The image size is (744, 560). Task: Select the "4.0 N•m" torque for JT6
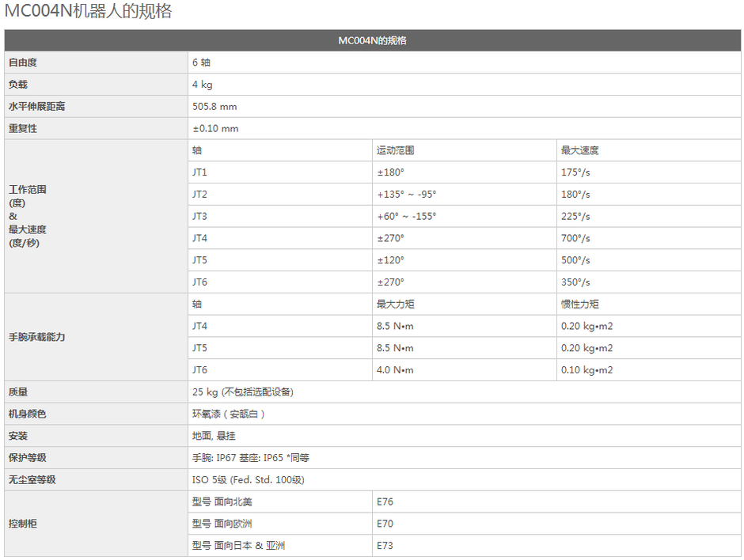(x=395, y=369)
